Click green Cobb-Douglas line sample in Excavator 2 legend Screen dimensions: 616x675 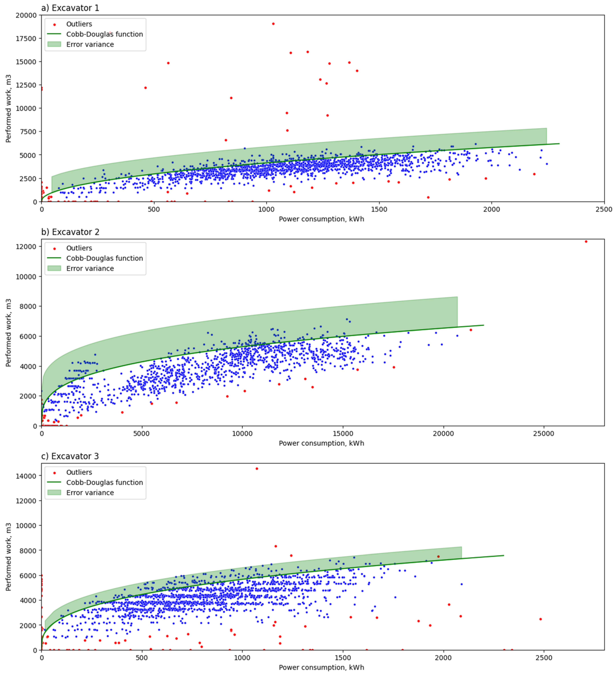point(54,258)
